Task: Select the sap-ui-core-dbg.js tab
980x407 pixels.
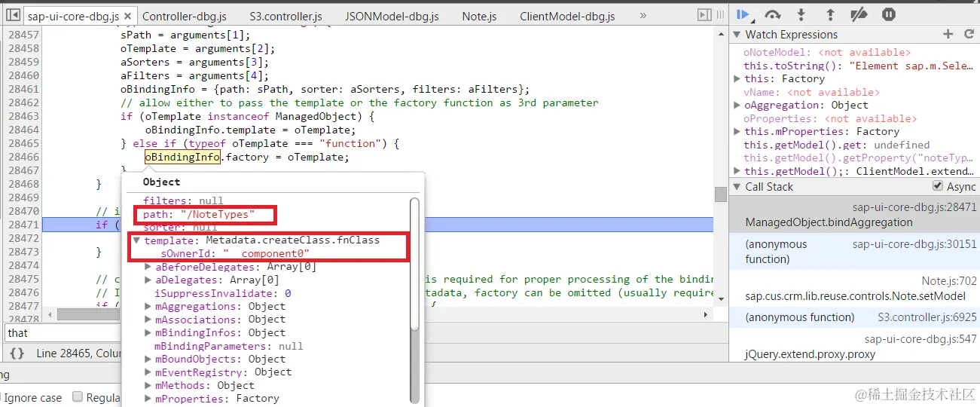Action: pos(72,16)
